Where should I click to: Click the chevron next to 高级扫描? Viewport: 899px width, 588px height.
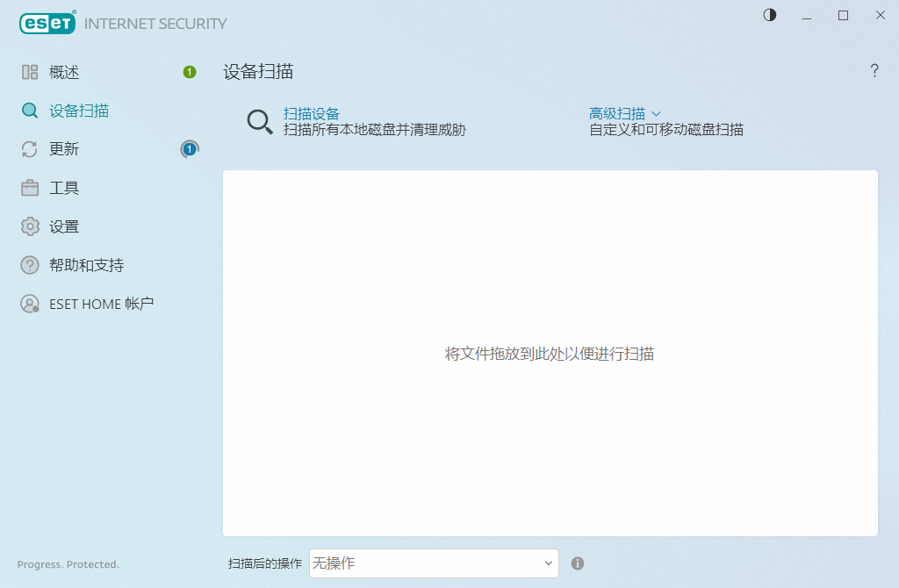(x=657, y=113)
